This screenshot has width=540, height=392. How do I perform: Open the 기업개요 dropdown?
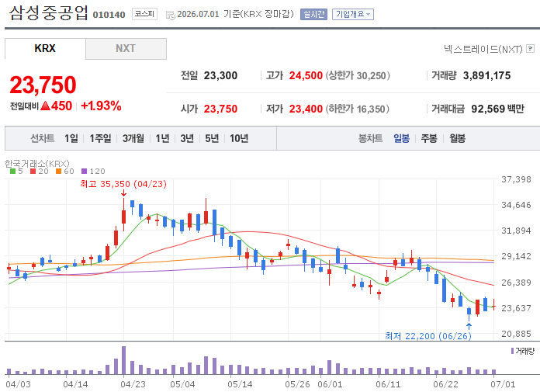[x=353, y=14]
